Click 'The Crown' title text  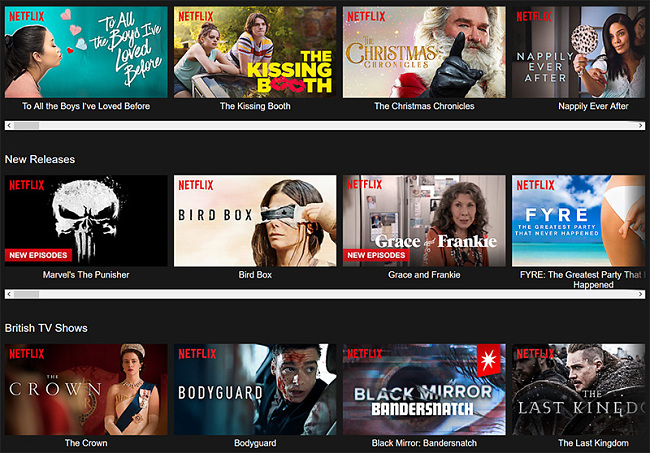pyautogui.click(x=86, y=443)
